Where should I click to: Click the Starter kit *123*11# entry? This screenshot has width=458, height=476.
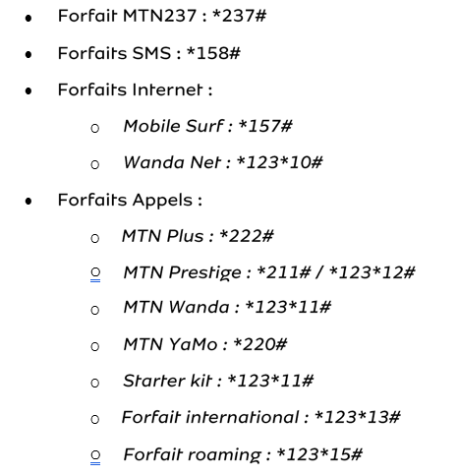pos(218,381)
